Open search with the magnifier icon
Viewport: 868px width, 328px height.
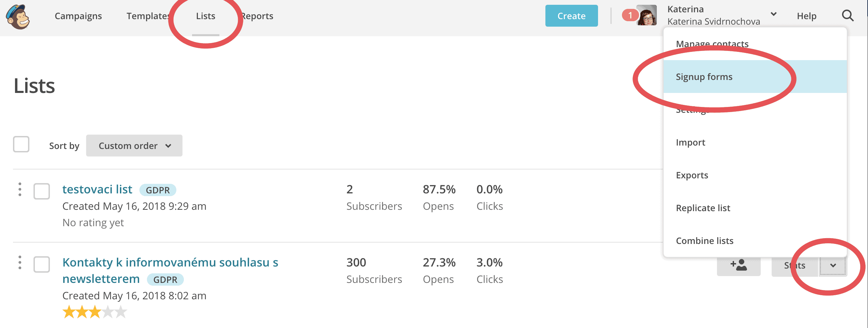[847, 16]
